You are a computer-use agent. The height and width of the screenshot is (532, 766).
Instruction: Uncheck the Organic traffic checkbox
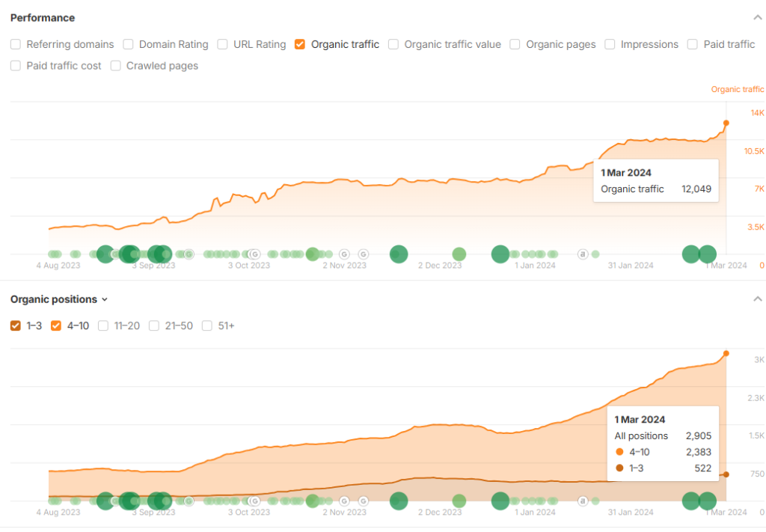300,44
